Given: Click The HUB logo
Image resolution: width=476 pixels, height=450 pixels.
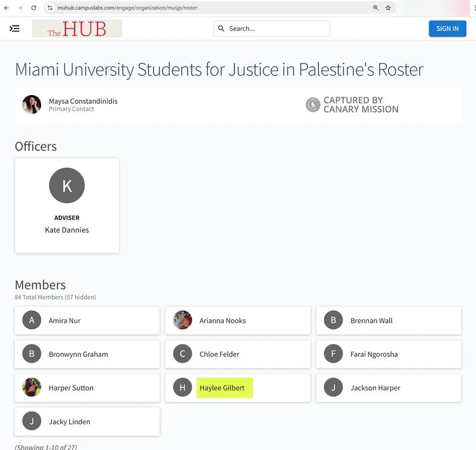Looking at the screenshot, I should click(x=77, y=29).
